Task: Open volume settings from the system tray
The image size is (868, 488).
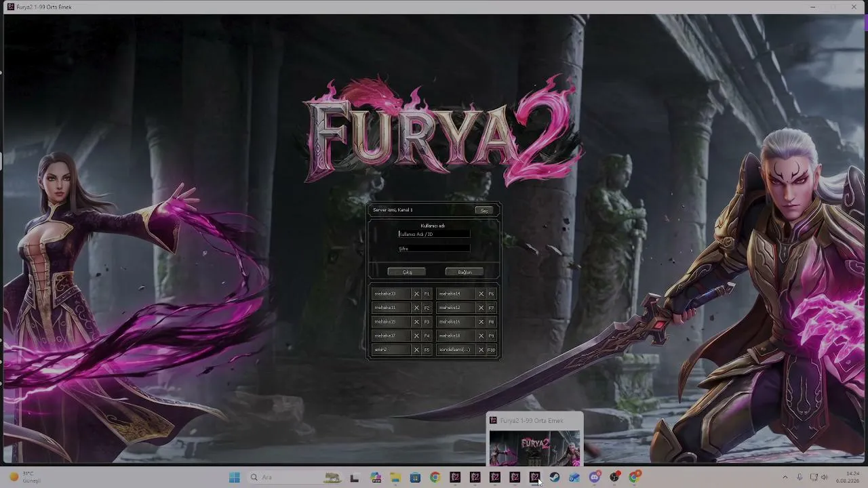Action: tap(825, 477)
